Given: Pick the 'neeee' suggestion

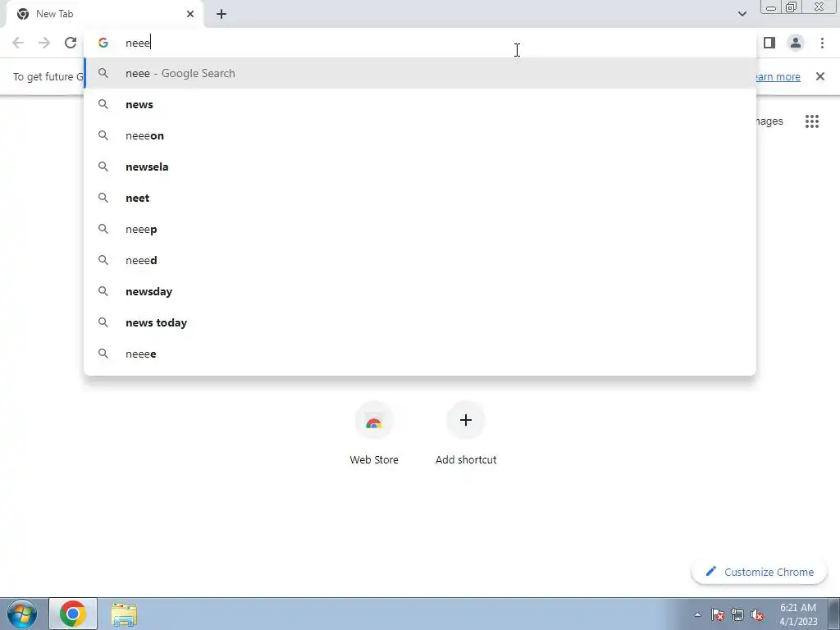Looking at the screenshot, I should pos(420,354).
